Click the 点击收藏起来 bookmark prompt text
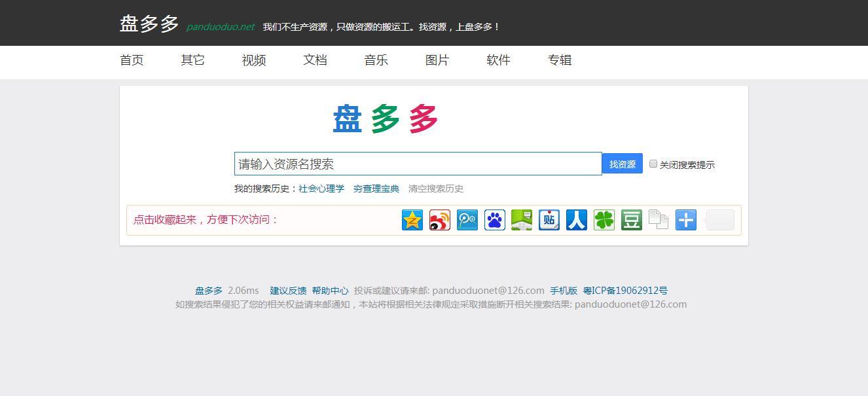 [206, 220]
